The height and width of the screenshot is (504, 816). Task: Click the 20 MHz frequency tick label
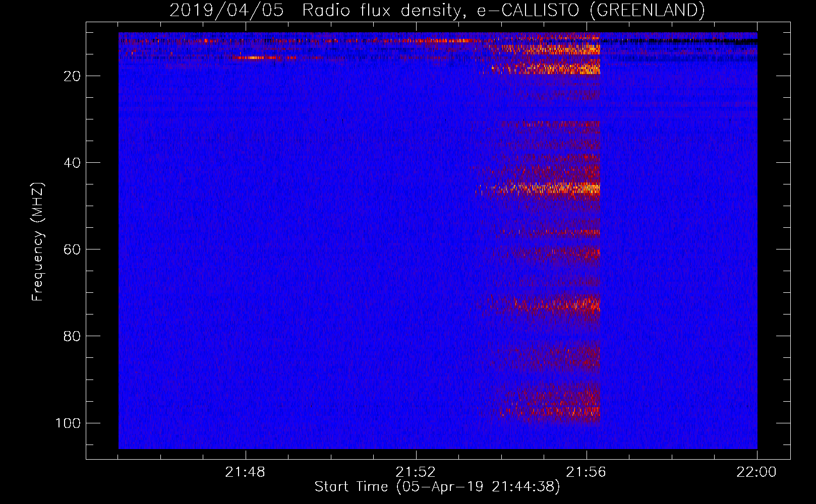pyautogui.click(x=72, y=76)
